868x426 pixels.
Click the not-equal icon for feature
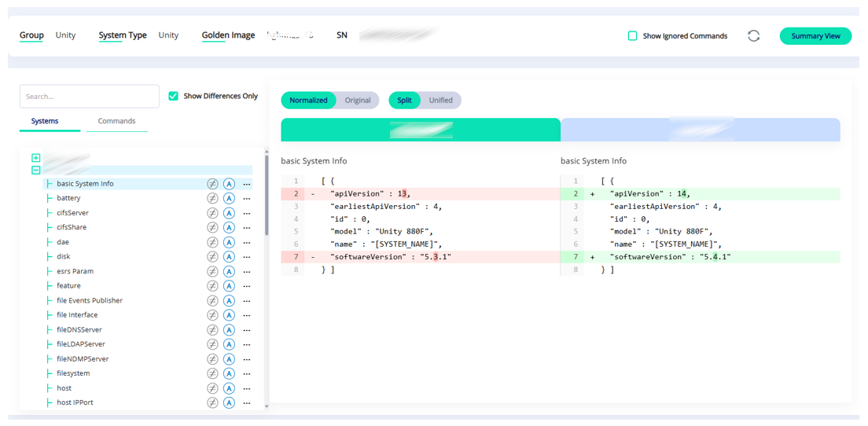212,285
